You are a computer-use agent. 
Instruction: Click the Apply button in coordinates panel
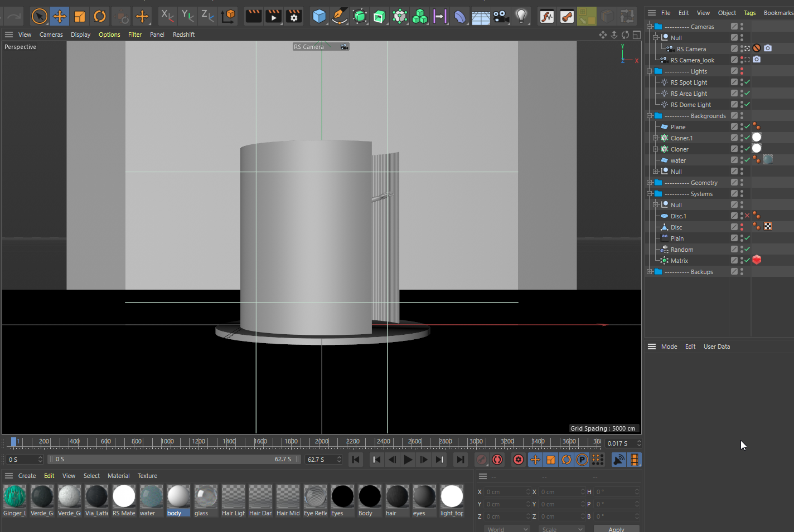(616, 529)
